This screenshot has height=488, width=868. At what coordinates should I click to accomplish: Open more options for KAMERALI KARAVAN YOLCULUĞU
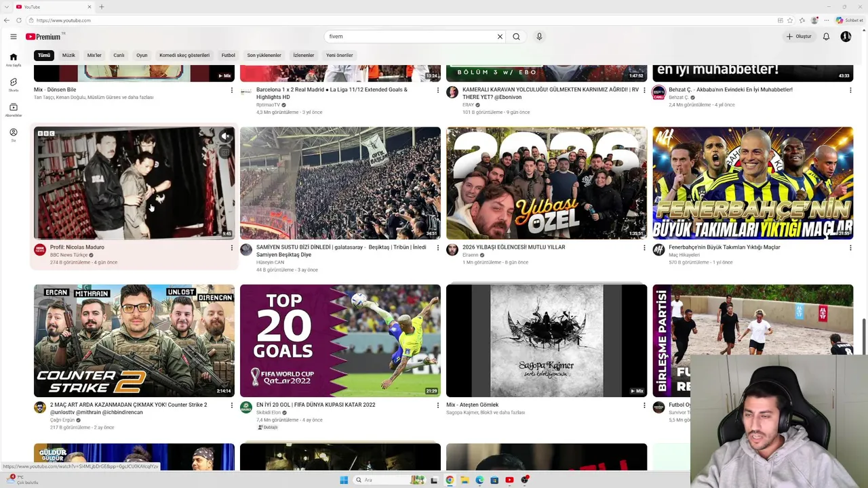[x=644, y=90]
